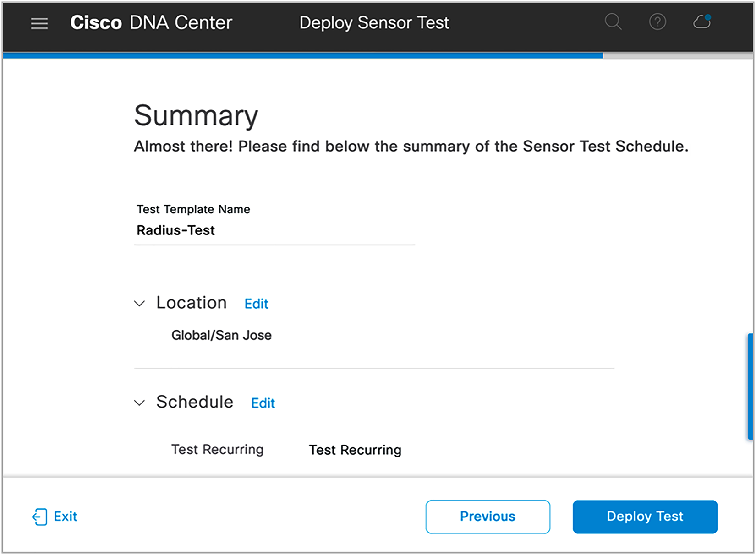Open the hamburger navigation menu
Screen dimensions: 756x555
coord(39,23)
